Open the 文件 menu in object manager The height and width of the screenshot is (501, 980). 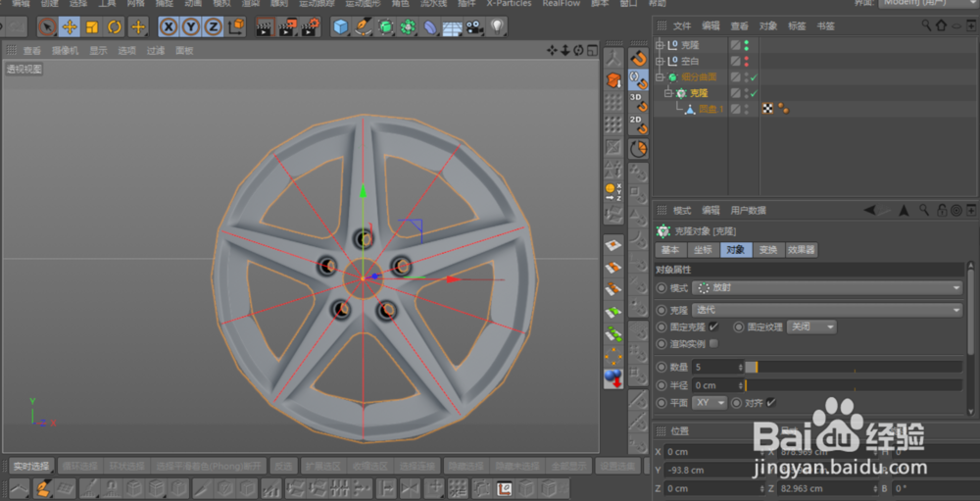(x=682, y=26)
